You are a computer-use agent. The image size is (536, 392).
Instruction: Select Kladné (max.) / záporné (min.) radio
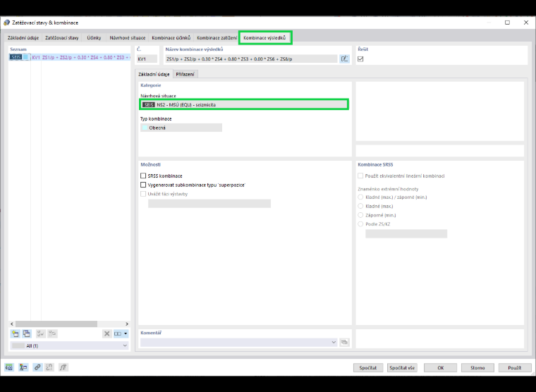coord(360,197)
